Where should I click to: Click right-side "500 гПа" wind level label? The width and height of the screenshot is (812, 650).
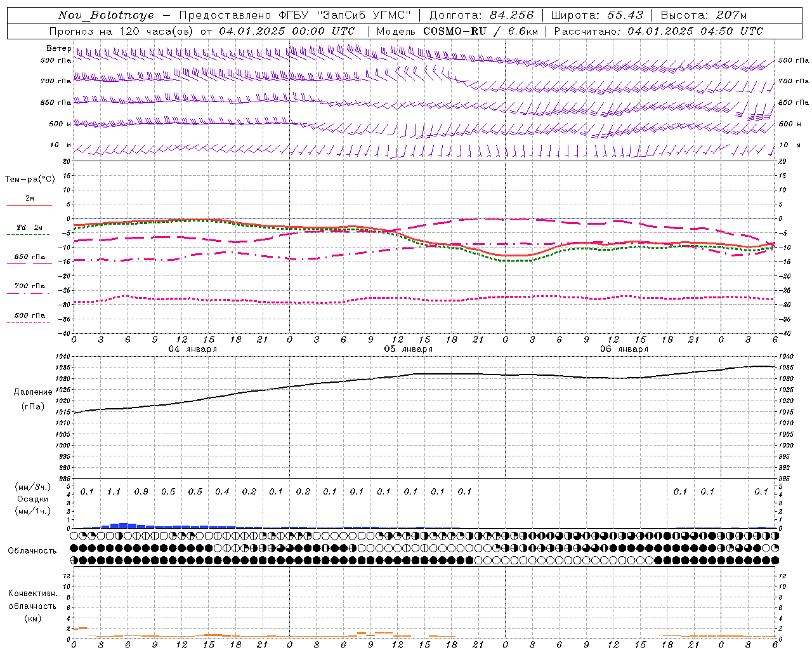[x=794, y=60]
